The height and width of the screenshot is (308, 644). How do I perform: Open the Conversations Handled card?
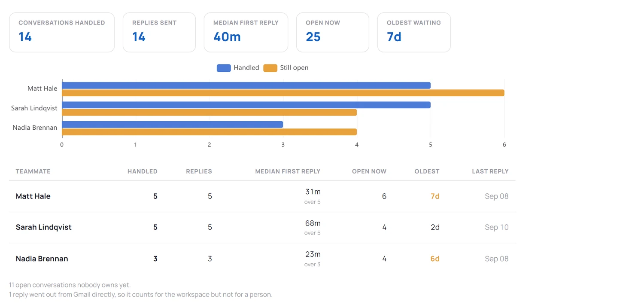point(62,32)
